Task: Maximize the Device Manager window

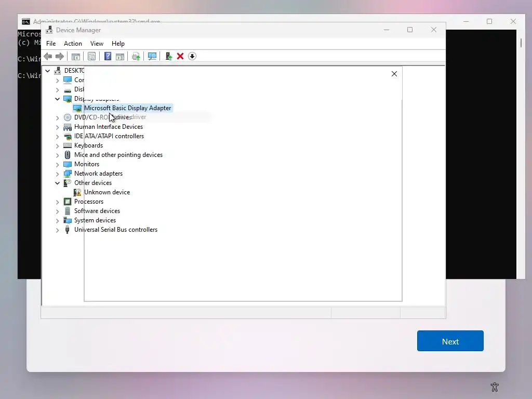Action: 410,30
